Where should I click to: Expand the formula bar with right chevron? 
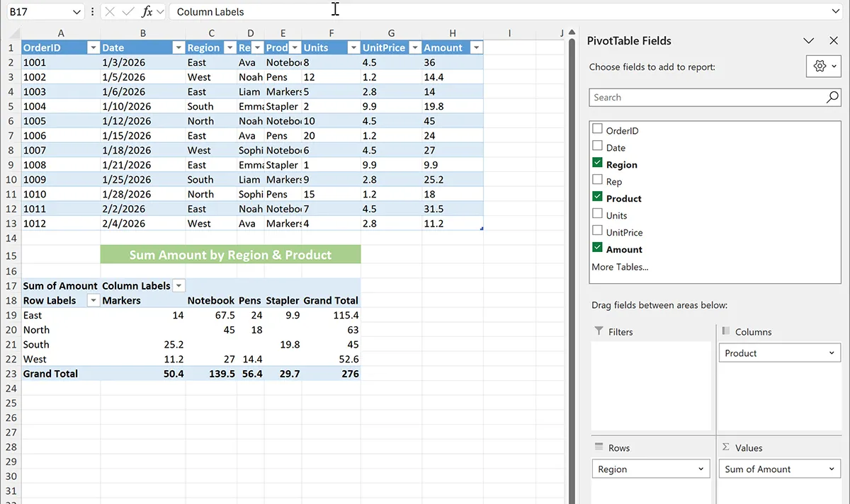(x=836, y=12)
